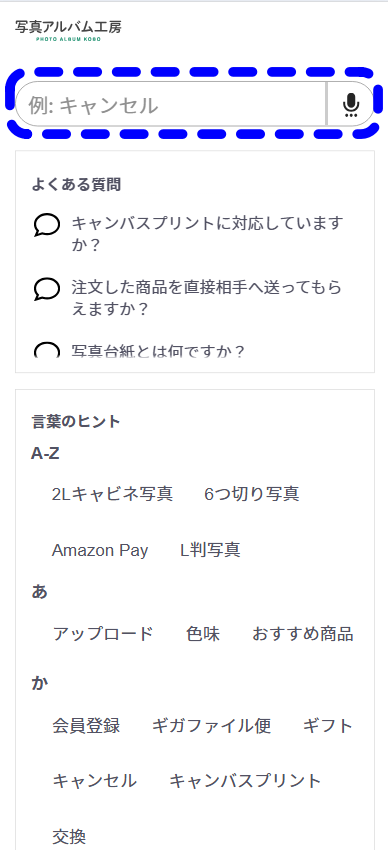
Task: Select the 会員登録 keyword
Action: click(86, 725)
